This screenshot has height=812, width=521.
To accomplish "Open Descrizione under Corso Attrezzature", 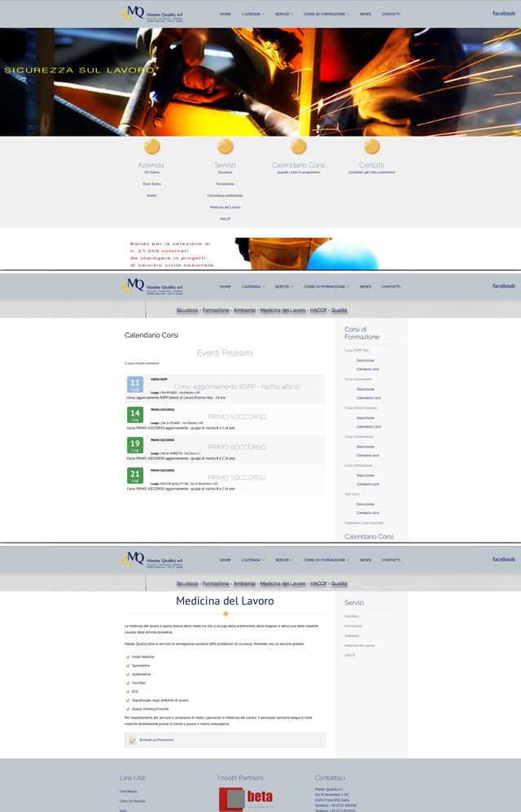I will pyautogui.click(x=366, y=475).
